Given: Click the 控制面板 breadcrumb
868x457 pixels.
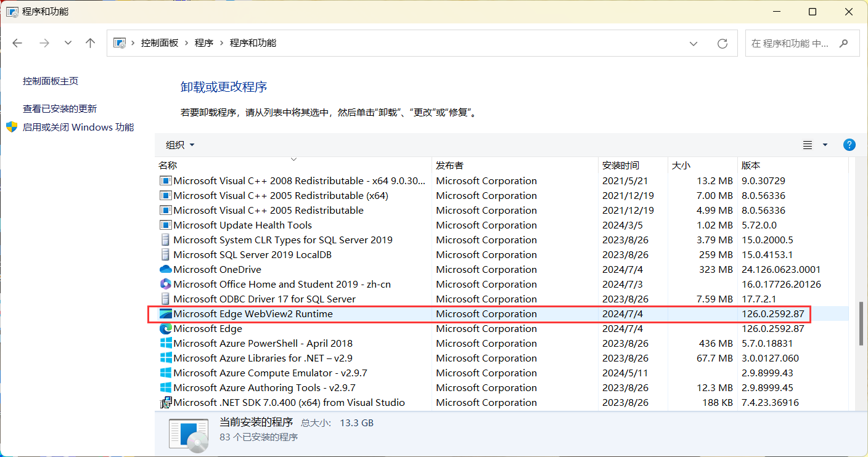Looking at the screenshot, I should click(160, 43).
